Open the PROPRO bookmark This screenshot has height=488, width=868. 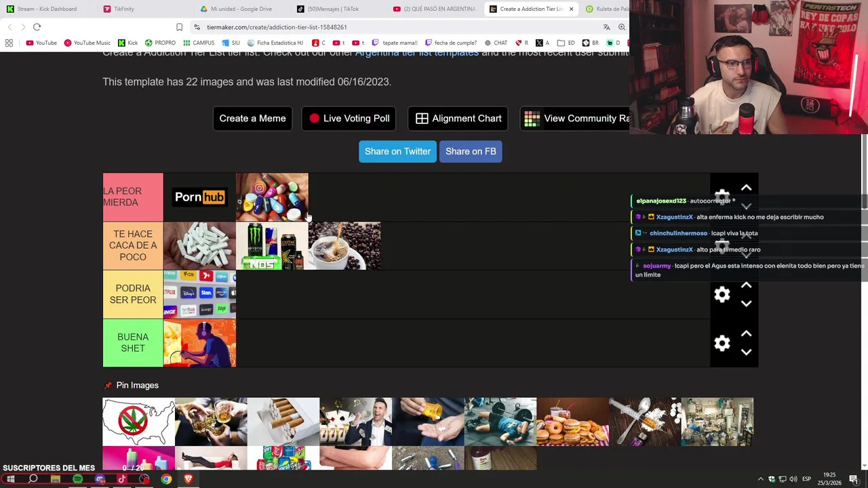coord(160,43)
